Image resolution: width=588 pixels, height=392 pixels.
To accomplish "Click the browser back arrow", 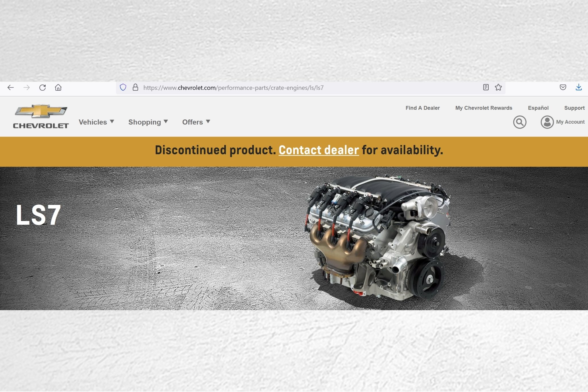I will (11, 88).
